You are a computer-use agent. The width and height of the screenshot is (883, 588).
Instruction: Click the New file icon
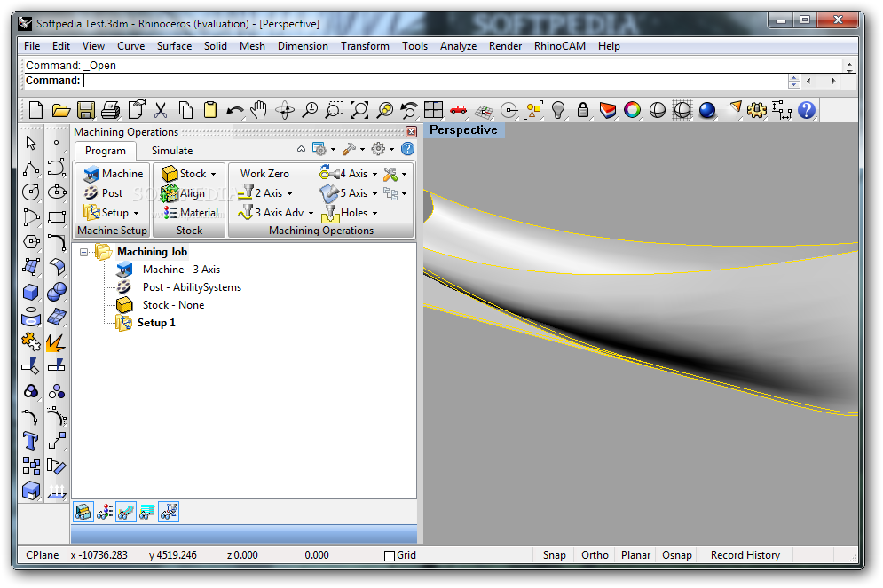tap(35, 110)
